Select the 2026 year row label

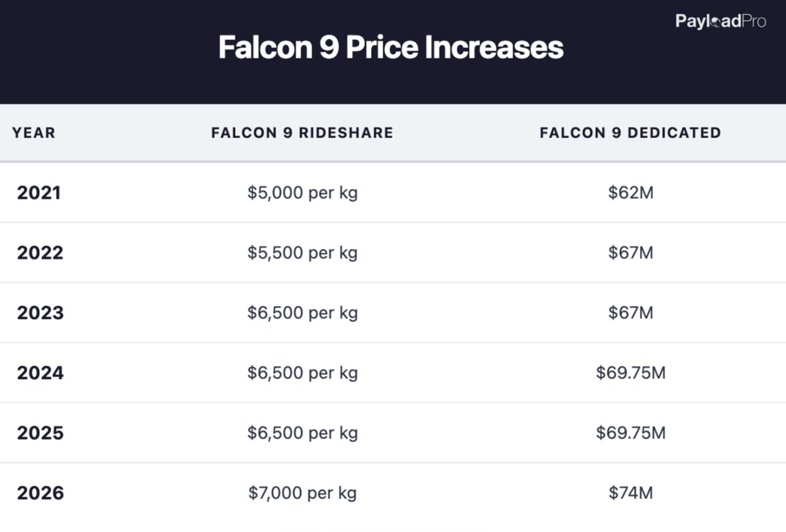(x=40, y=493)
